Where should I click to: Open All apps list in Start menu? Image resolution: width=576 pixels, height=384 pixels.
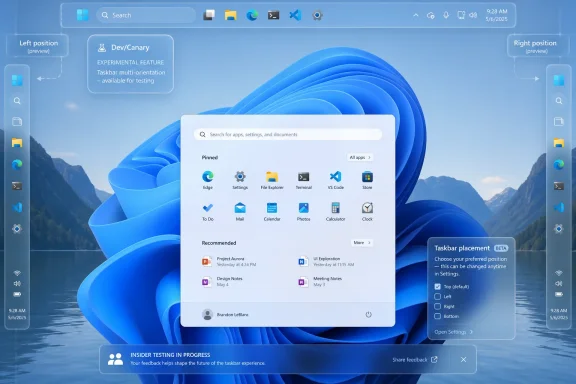tap(360, 157)
